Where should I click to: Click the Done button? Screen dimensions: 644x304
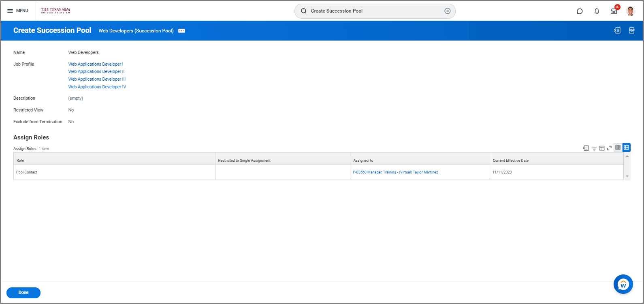click(23, 293)
